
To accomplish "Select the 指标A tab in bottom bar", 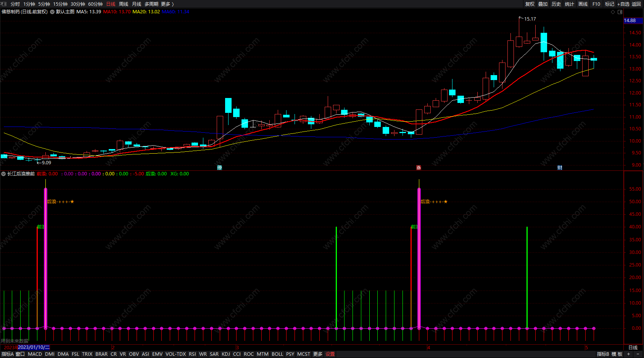I will point(7,354).
